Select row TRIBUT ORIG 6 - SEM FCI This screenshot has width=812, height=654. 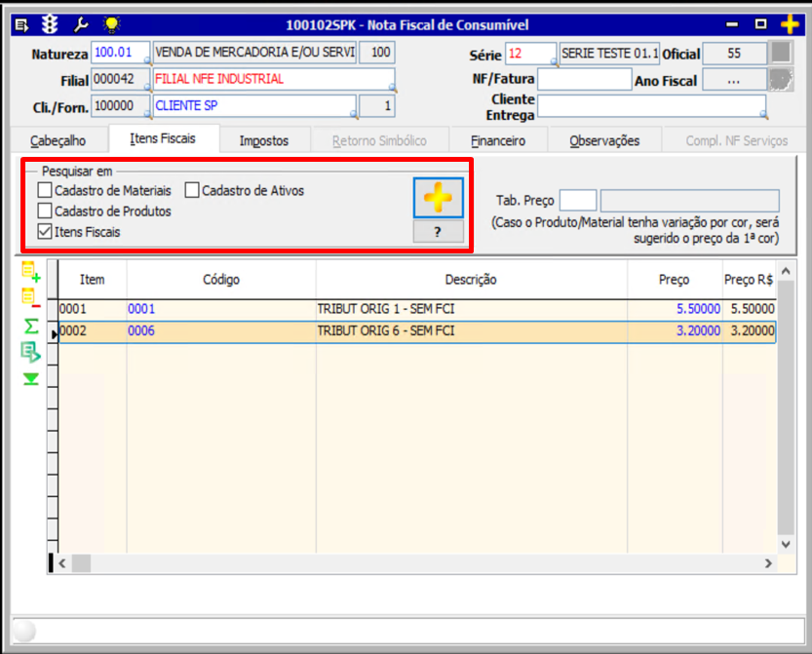(x=417, y=330)
